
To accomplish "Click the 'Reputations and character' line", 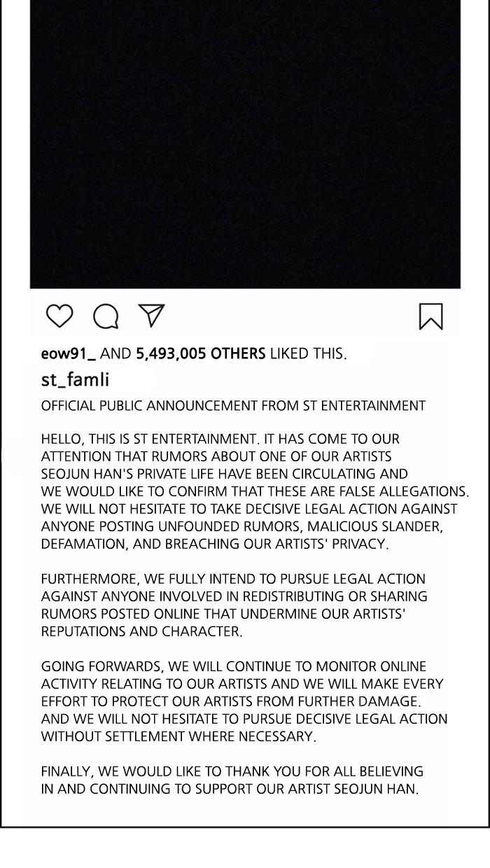I will pyautogui.click(x=142, y=631).
